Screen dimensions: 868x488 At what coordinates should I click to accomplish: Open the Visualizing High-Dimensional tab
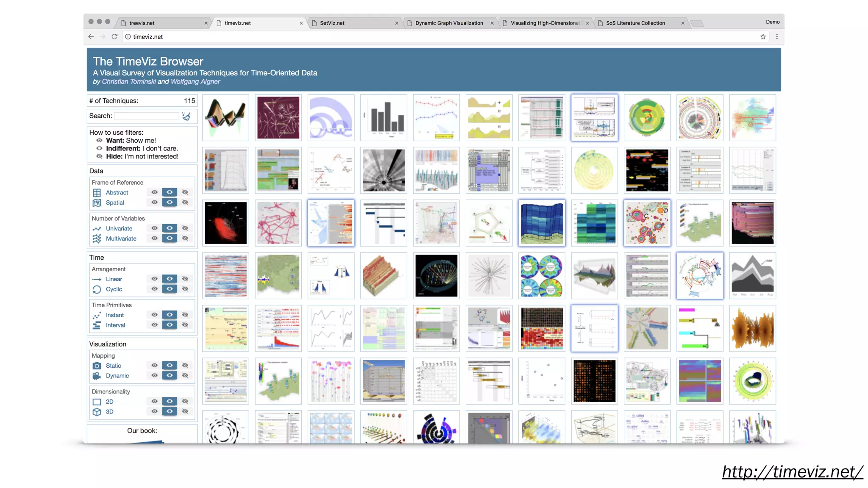(545, 23)
